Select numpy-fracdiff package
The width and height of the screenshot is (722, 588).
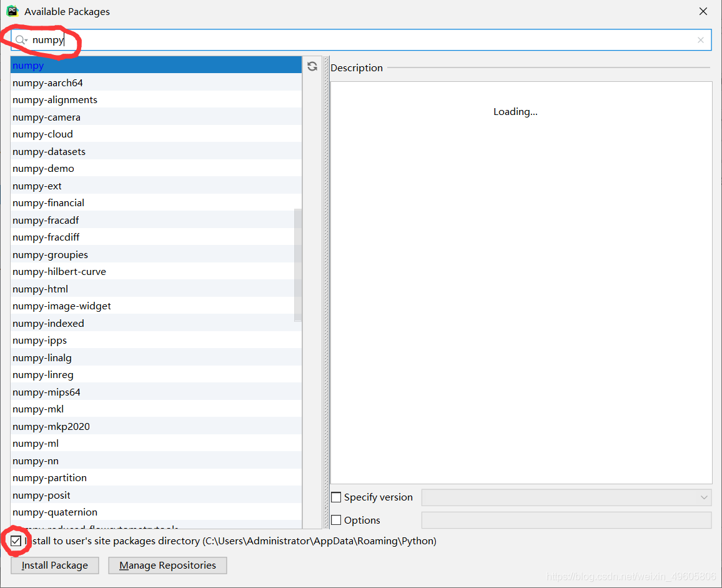click(x=156, y=237)
